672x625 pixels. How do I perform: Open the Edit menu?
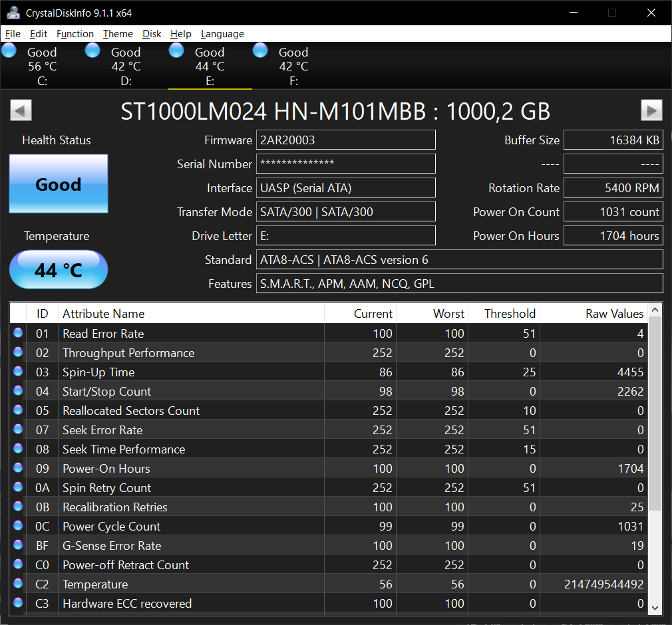38,33
